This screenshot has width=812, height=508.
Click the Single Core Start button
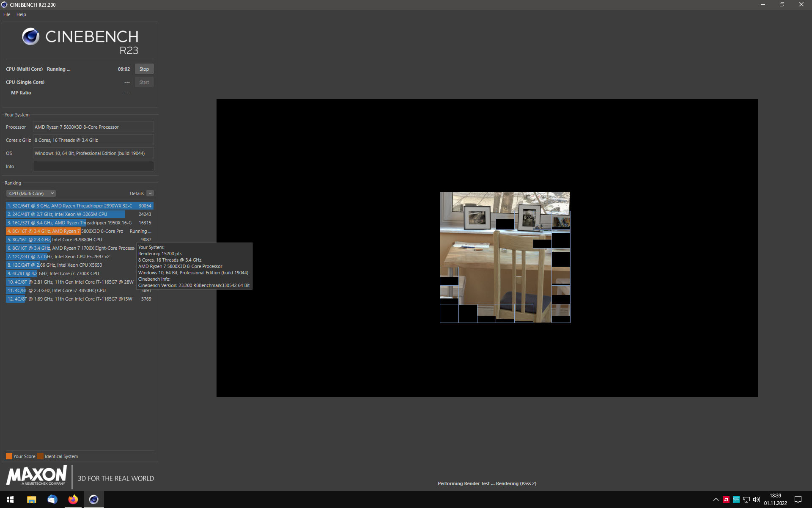[x=144, y=82]
